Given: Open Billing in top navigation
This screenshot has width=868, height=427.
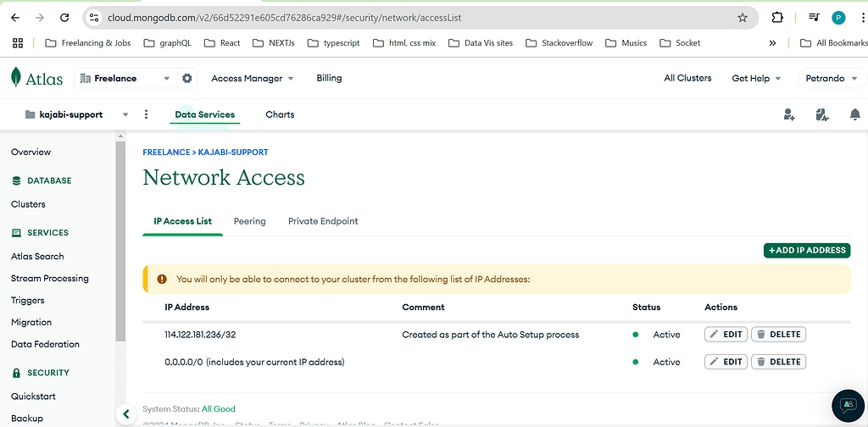Looking at the screenshot, I should click(329, 78).
